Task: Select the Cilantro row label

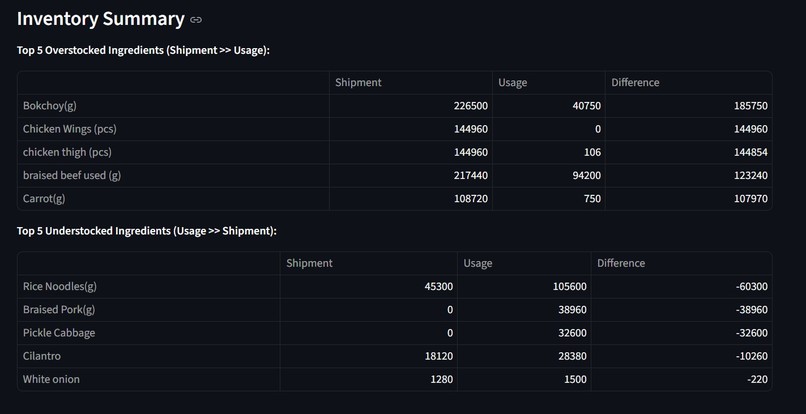Action: (149, 356)
